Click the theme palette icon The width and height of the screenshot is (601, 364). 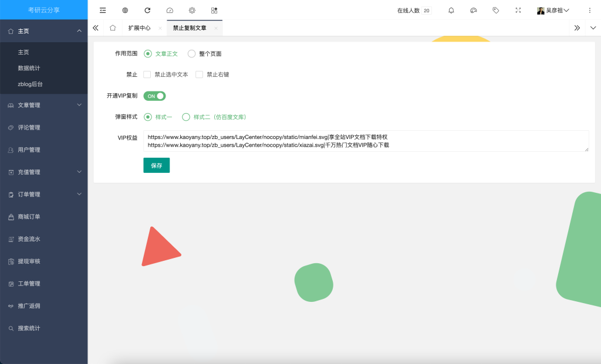[x=474, y=10]
